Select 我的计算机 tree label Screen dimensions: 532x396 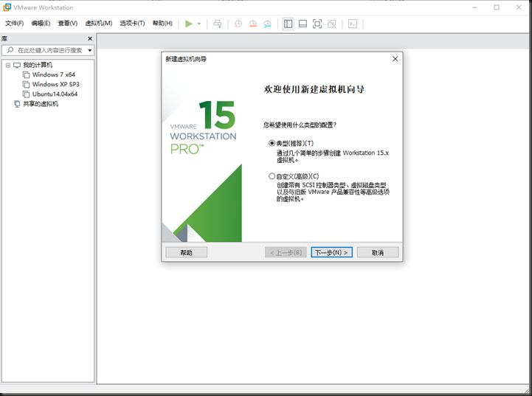click(x=38, y=65)
